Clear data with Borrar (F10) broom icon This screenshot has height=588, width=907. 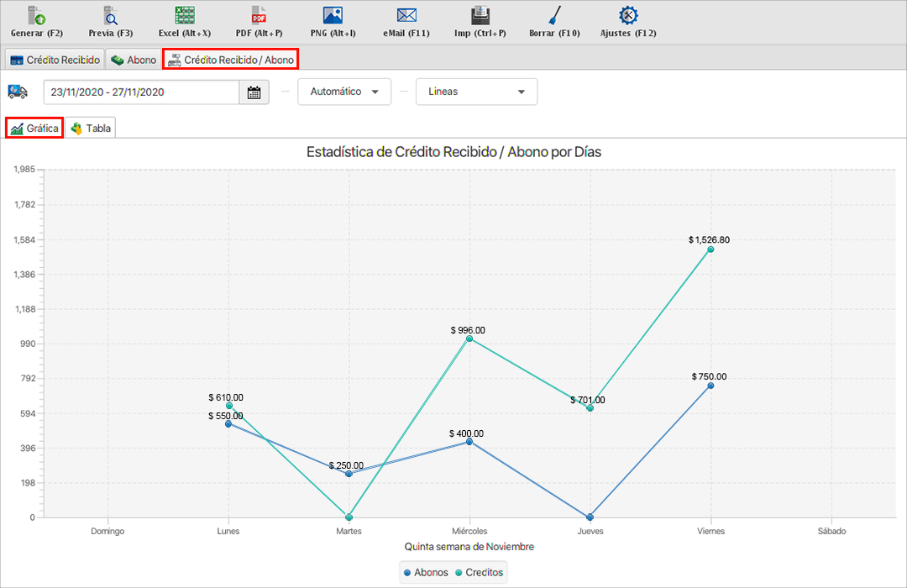(x=554, y=15)
